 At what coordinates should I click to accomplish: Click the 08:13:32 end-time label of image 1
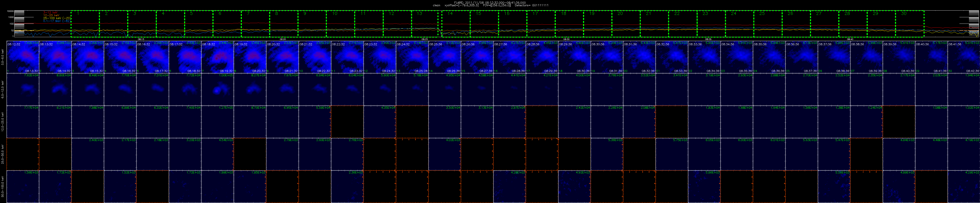pyautogui.click(x=32, y=71)
